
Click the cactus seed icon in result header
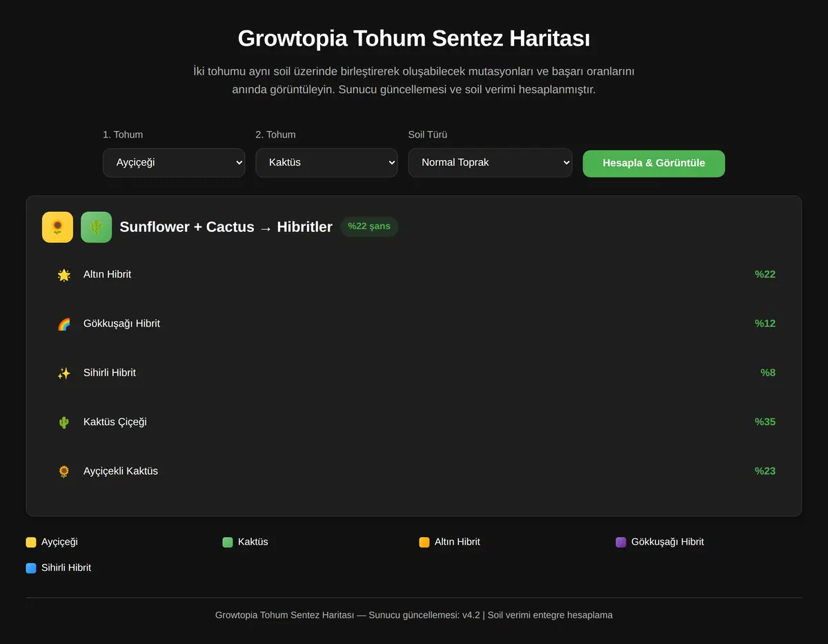click(96, 227)
